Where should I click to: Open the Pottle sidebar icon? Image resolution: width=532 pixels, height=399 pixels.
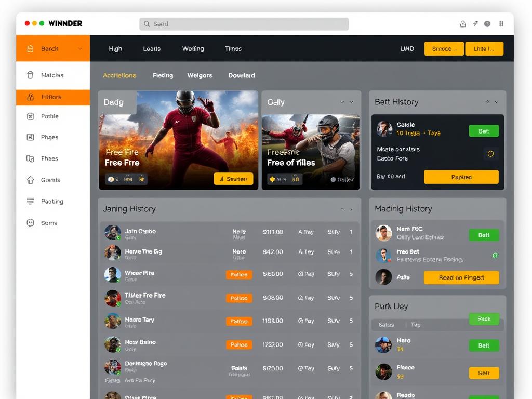pos(30,116)
